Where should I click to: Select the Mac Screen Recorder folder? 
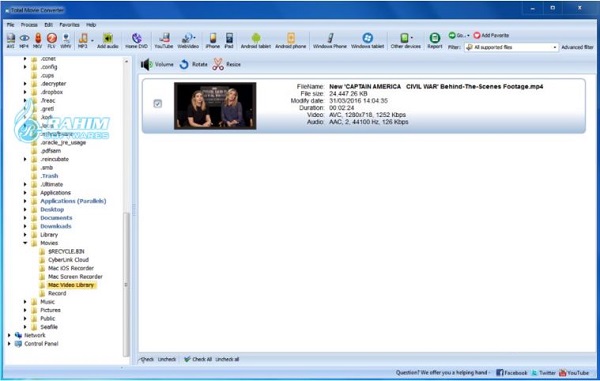click(x=75, y=277)
